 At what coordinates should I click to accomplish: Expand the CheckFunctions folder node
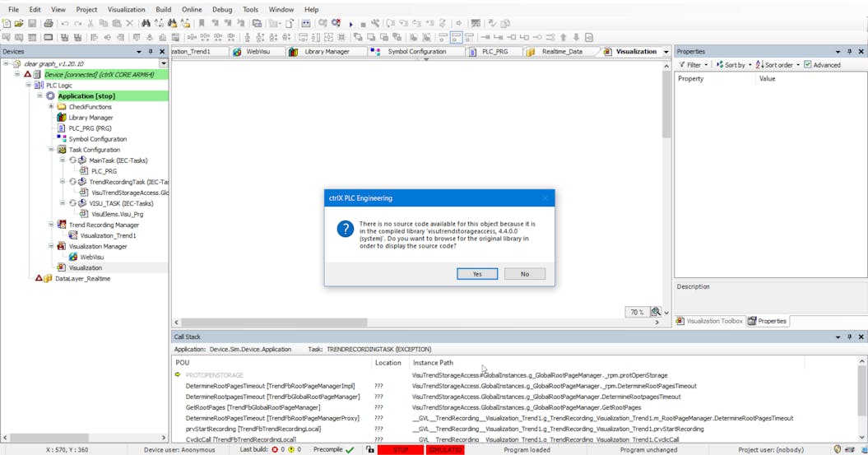[51, 107]
